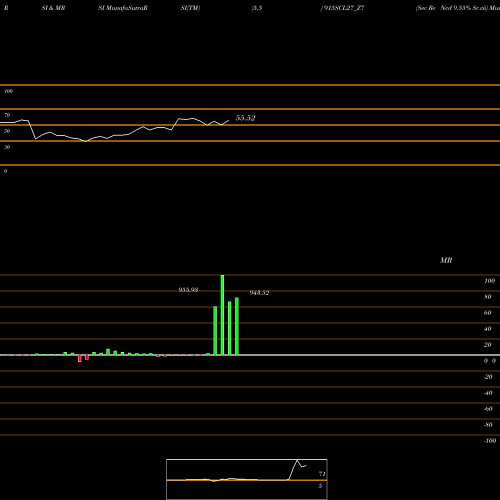Viewport: 500px width, 500px height.
Task: Click the 20 label on MR axis
Action: (x=488, y=345)
